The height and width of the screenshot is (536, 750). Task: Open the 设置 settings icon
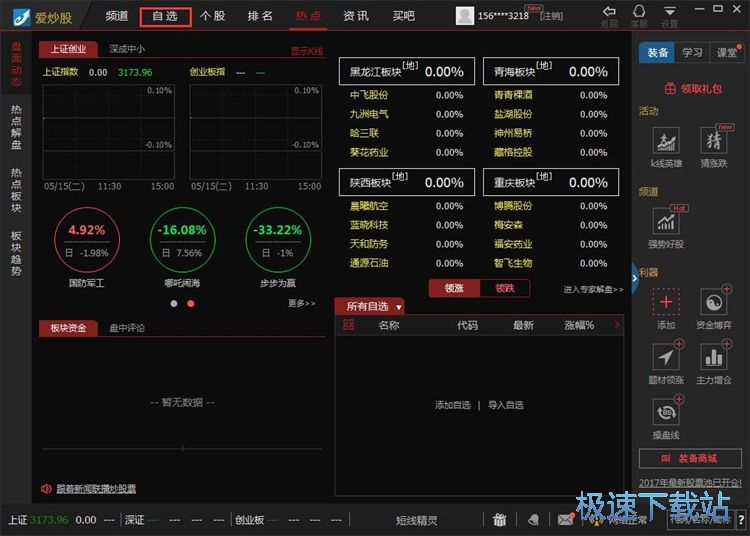point(670,11)
